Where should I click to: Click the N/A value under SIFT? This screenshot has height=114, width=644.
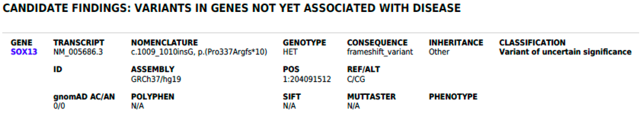coord(289,106)
